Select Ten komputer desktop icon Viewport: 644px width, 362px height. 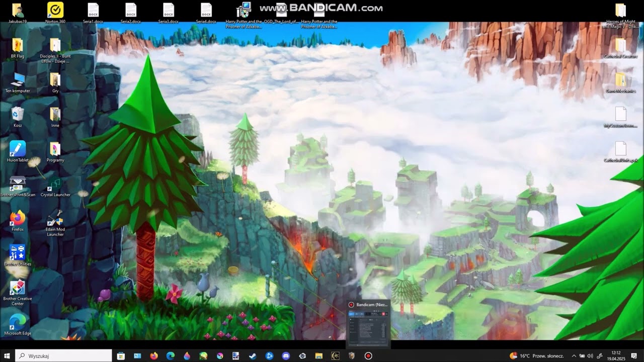tap(18, 82)
